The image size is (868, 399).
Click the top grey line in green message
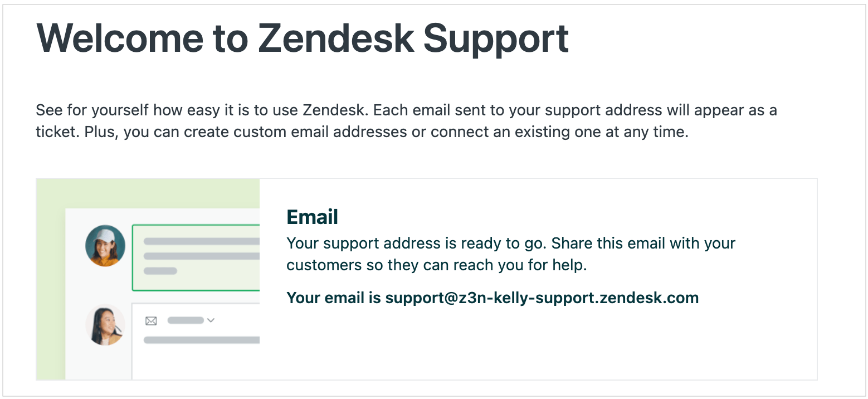202,241
